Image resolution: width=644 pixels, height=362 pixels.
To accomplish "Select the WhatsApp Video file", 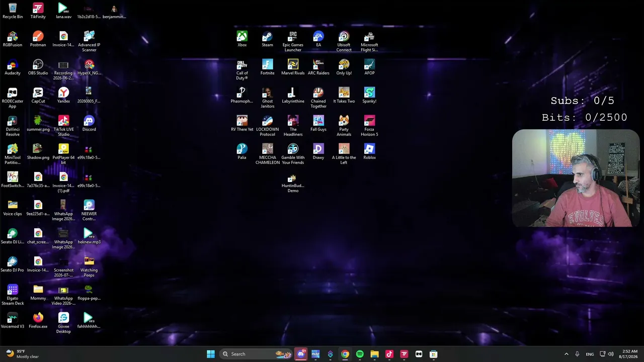I will [x=63, y=295].
